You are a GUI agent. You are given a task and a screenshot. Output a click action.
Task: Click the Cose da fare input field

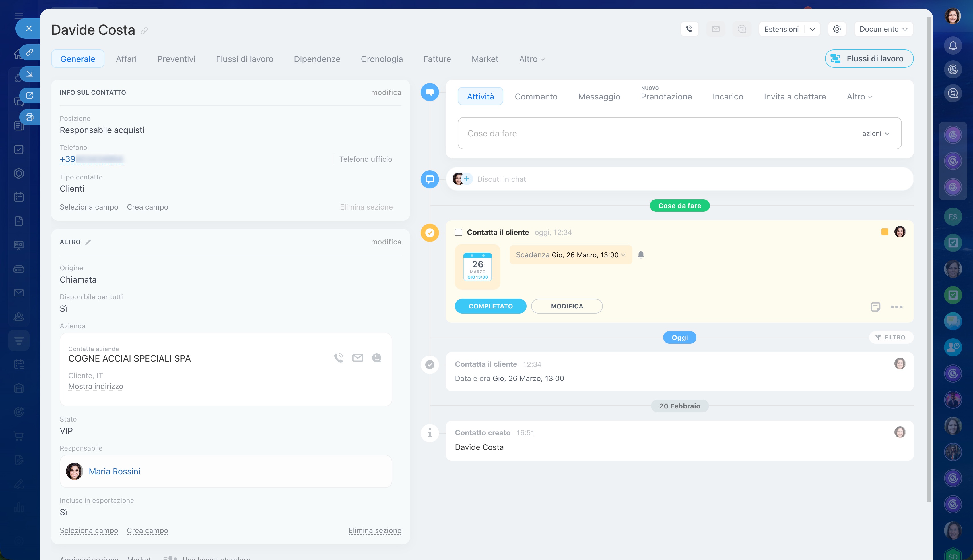coord(654,133)
